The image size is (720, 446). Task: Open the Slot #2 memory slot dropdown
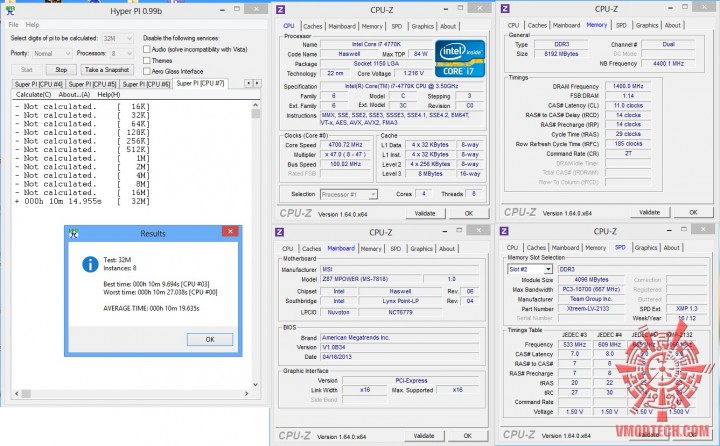click(x=530, y=269)
